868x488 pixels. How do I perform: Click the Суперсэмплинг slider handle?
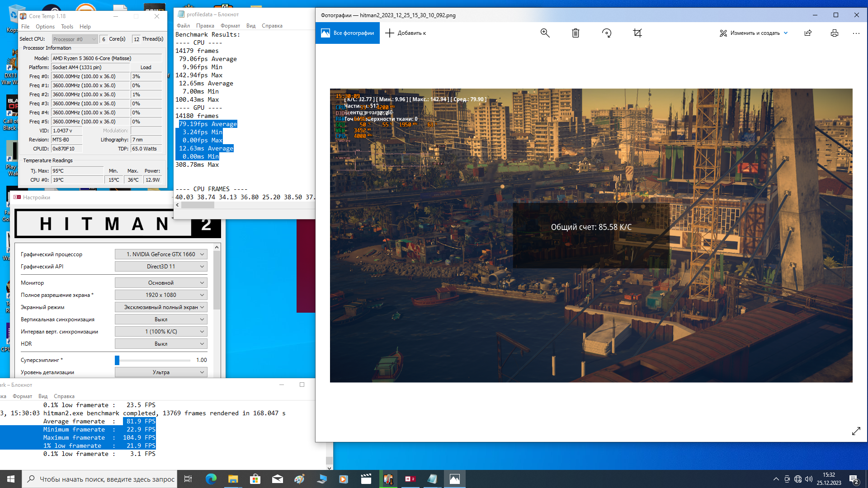point(117,360)
